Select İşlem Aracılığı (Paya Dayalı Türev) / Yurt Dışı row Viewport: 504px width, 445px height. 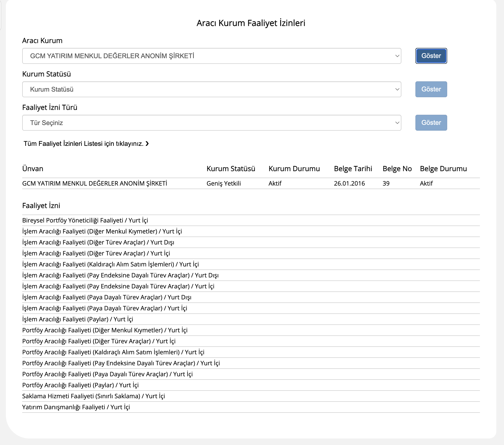251,297
